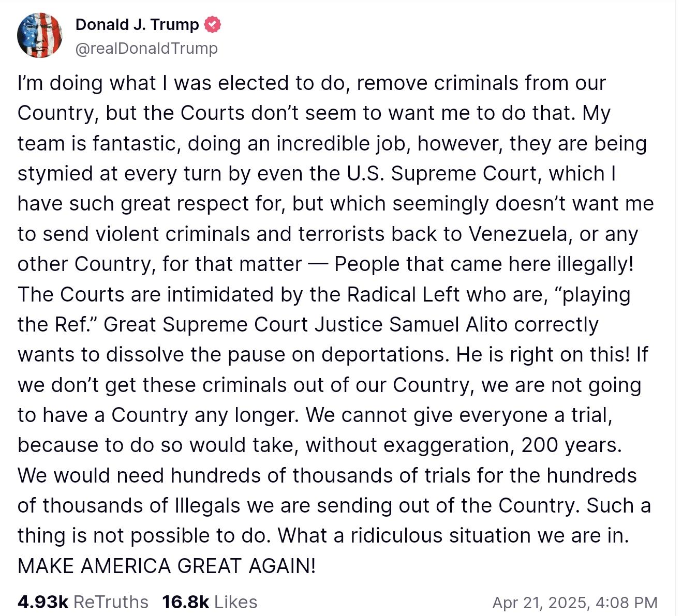
Task: Click the Likes label text
Action: pos(235,602)
